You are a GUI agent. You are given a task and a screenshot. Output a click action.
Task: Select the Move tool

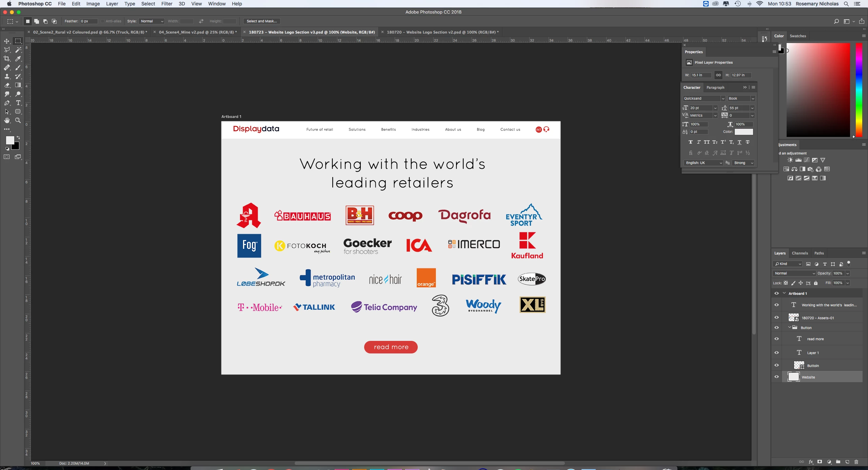click(7, 41)
